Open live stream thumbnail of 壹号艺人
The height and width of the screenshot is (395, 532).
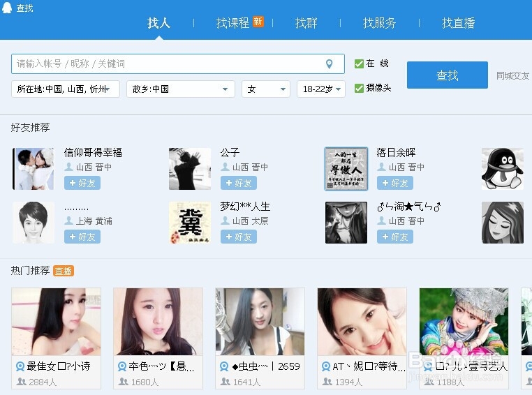(464, 322)
